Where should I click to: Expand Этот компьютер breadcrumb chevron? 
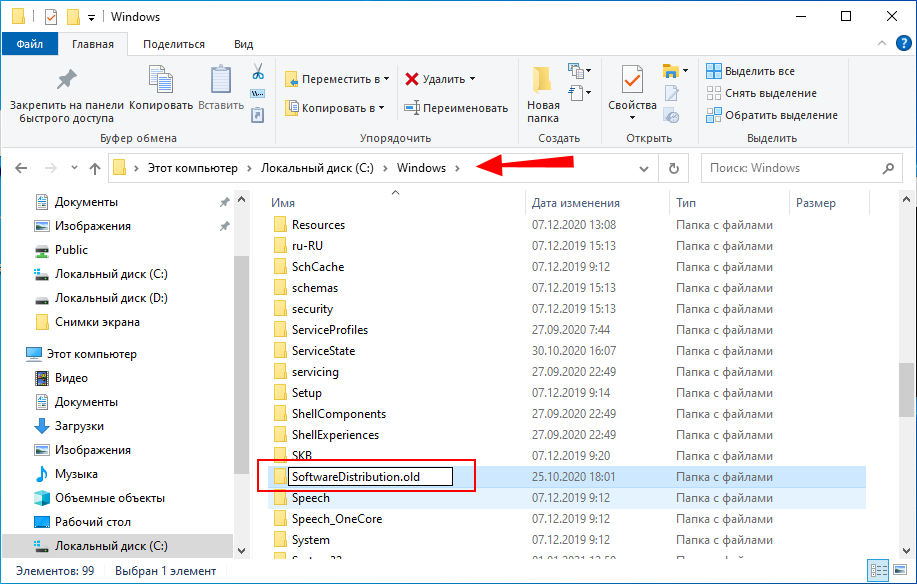[x=249, y=168]
